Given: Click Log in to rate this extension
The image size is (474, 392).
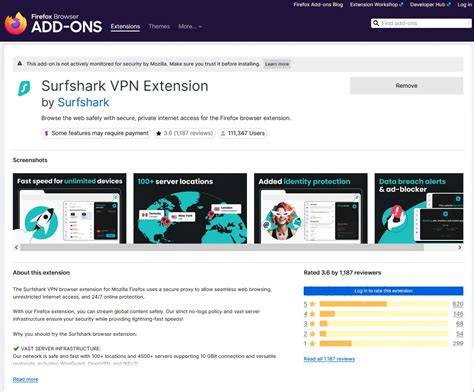Looking at the screenshot, I should (383, 291).
